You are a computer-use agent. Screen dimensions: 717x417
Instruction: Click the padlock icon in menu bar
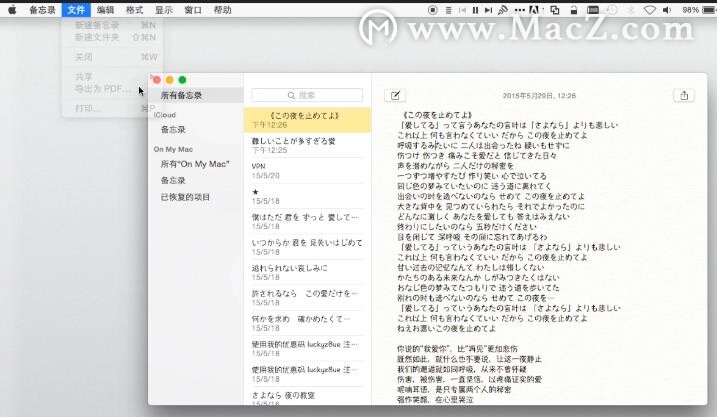(573, 10)
